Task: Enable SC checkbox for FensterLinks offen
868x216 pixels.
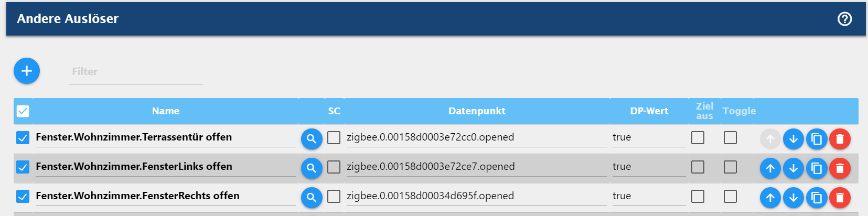Action: pos(334,167)
